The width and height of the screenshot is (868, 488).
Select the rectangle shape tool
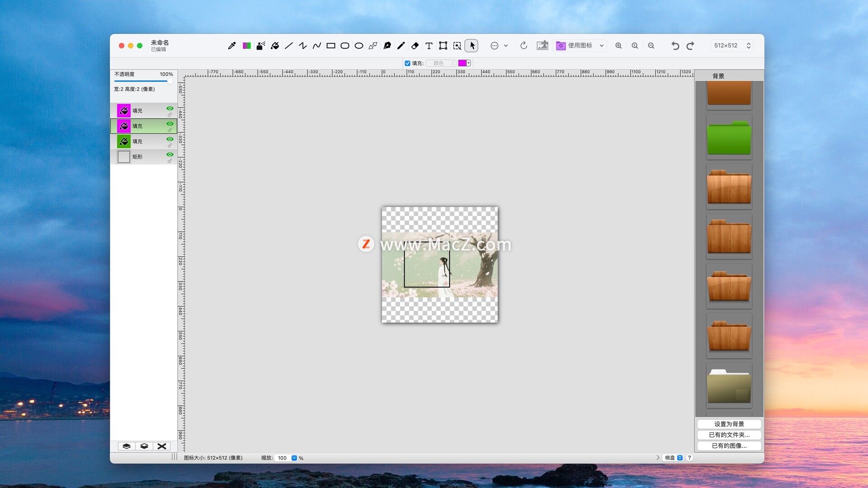[x=331, y=46]
